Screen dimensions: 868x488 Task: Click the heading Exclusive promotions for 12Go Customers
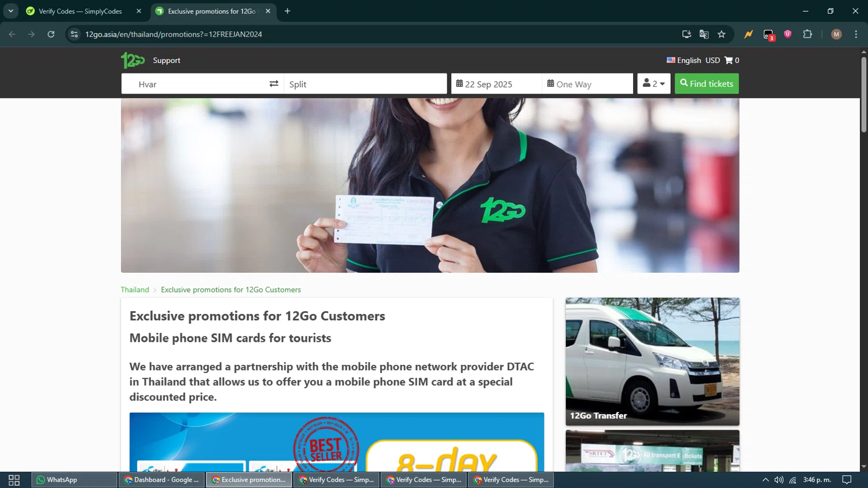pos(257,316)
